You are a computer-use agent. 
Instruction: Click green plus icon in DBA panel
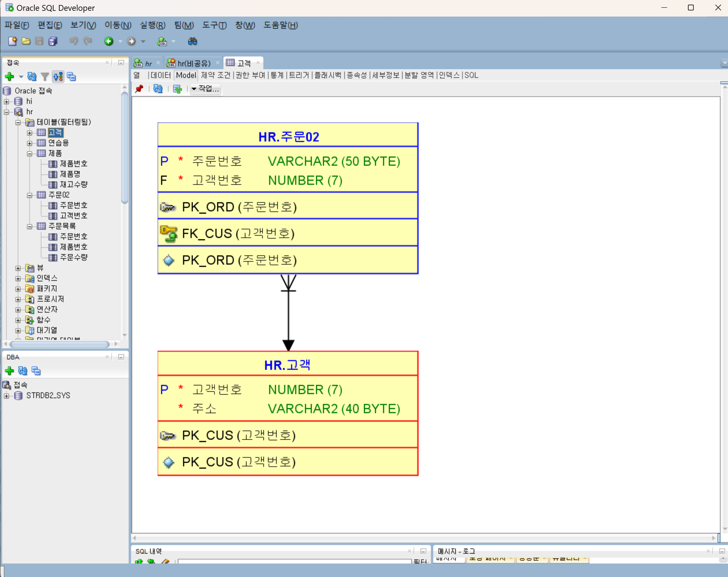tap(10, 371)
